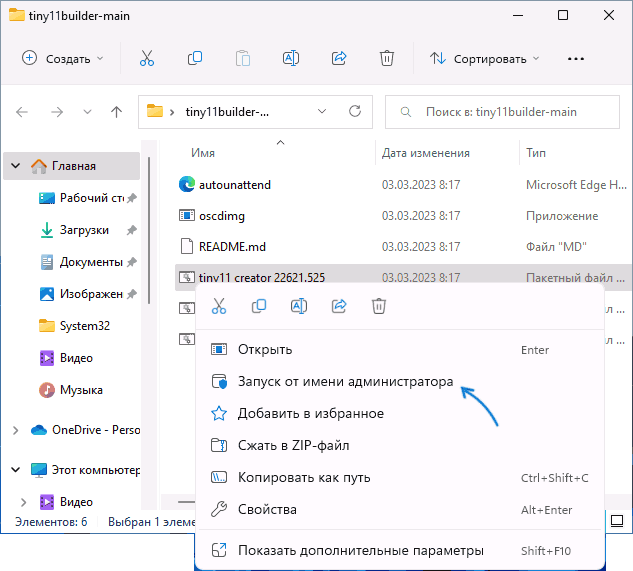633x571 pixels.
Task: Click the Share icon in the top toolbar
Action: pos(339,59)
